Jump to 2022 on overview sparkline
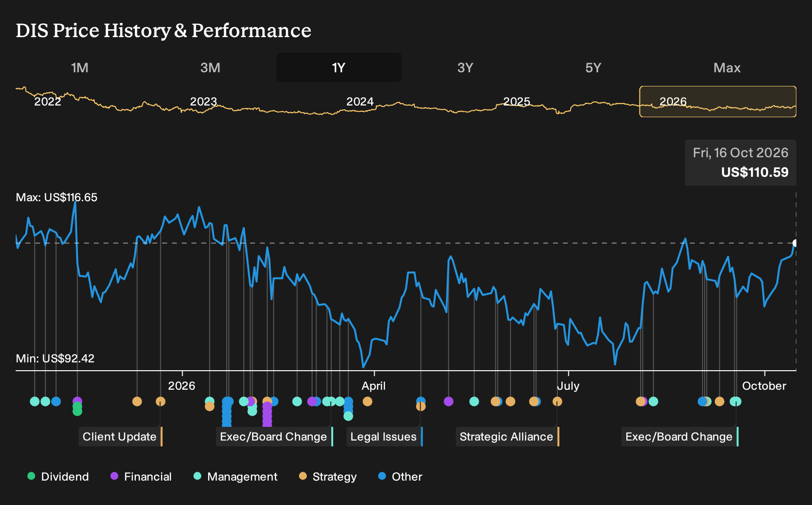The height and width of the screenshot is (505, 812). [47, 102]
